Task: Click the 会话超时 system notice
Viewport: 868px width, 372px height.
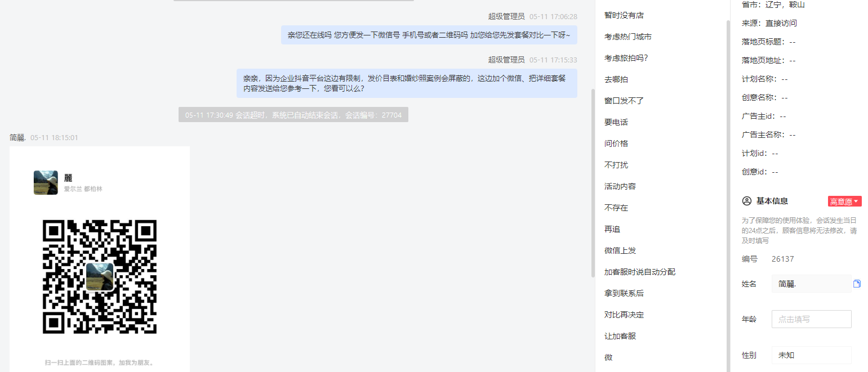Action: click(293, 115)
